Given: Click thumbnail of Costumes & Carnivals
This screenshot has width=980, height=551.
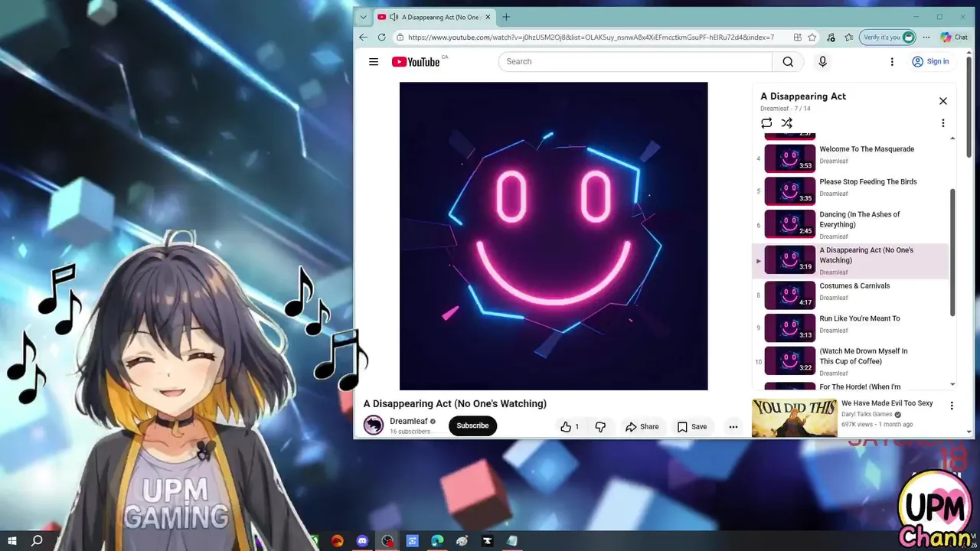Looking at the screenshot, I should [x=790, y=295].
